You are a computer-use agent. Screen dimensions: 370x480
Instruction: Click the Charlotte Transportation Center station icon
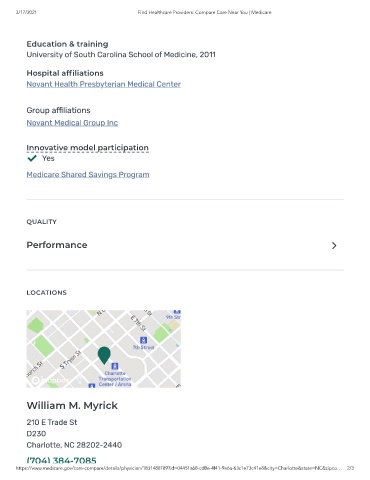point(115,366)
